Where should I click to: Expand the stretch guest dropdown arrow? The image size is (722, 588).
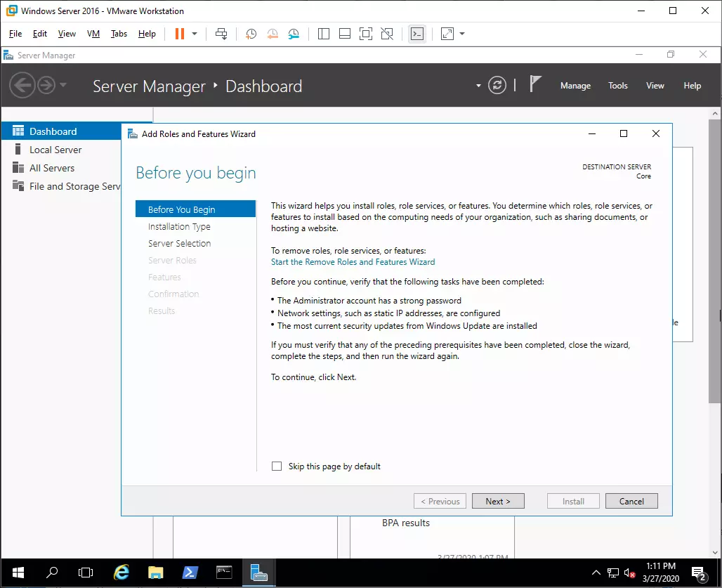point(462,34)
